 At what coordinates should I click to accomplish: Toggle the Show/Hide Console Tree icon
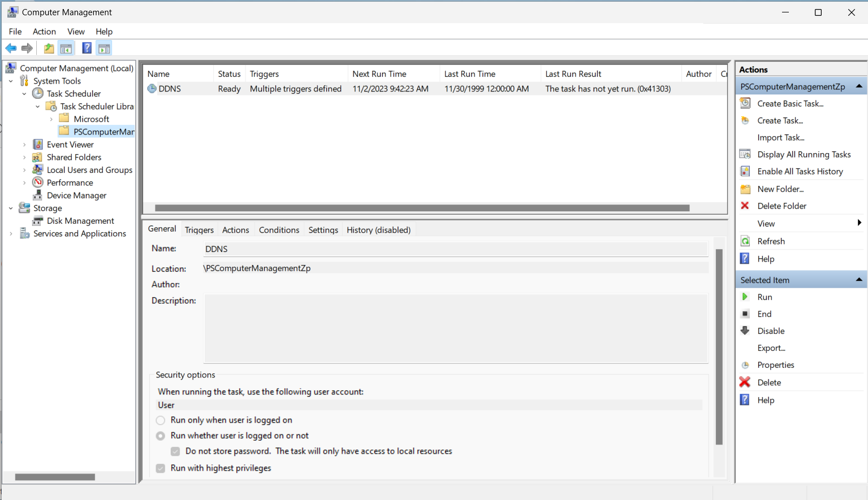[66, 49]
